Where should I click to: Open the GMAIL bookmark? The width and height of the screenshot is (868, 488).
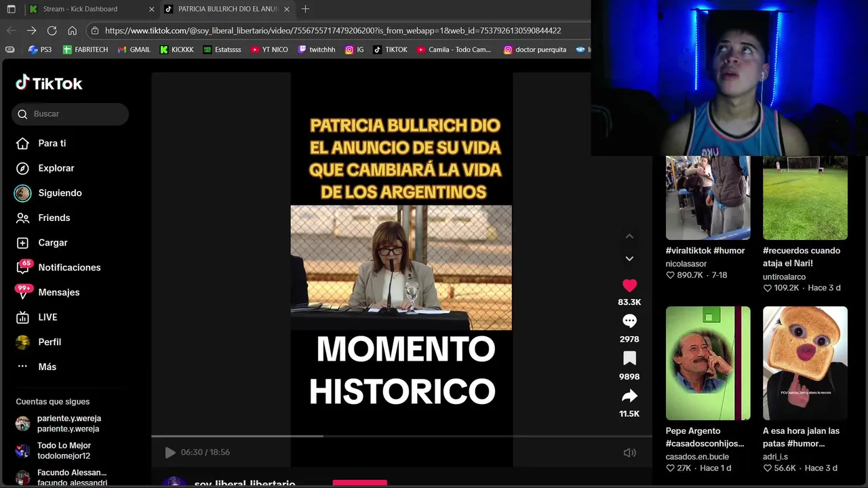134,49
